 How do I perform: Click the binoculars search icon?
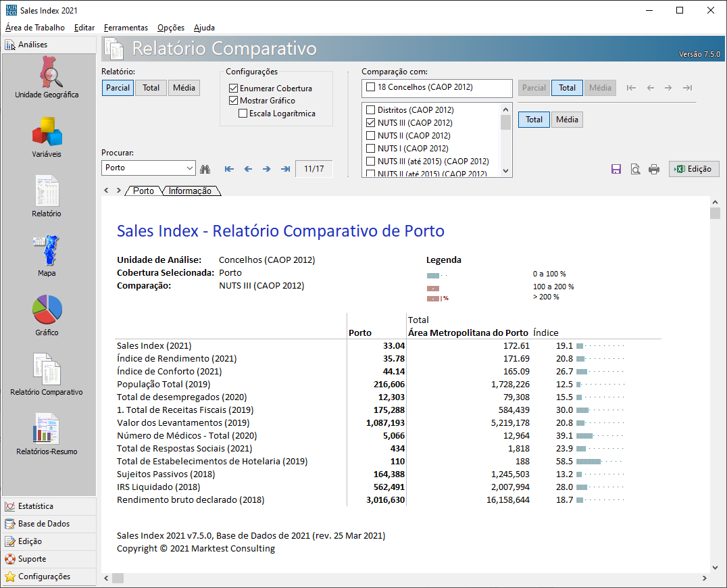pyautogui.click(x=205, y=169)
